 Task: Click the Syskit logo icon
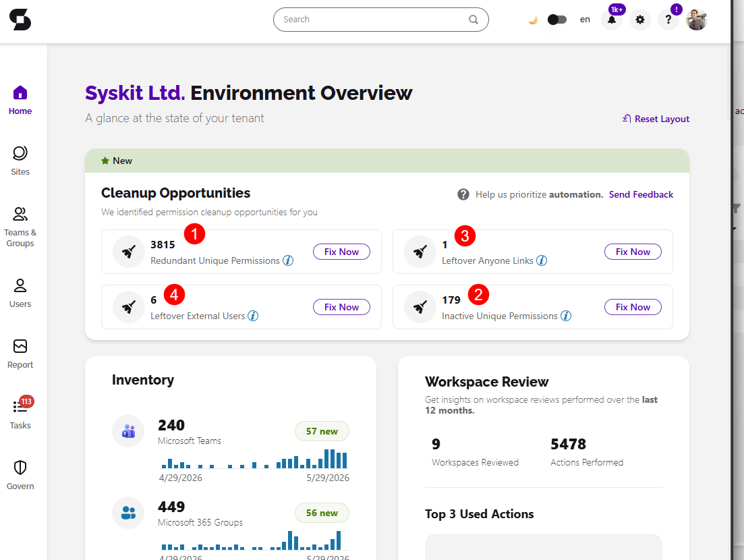pos(20,20)
